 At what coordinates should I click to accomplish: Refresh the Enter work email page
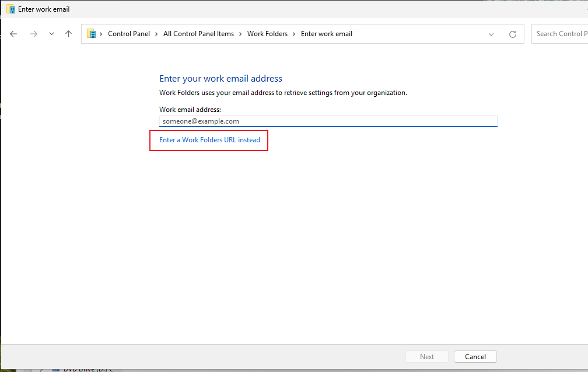coord(513,34)
